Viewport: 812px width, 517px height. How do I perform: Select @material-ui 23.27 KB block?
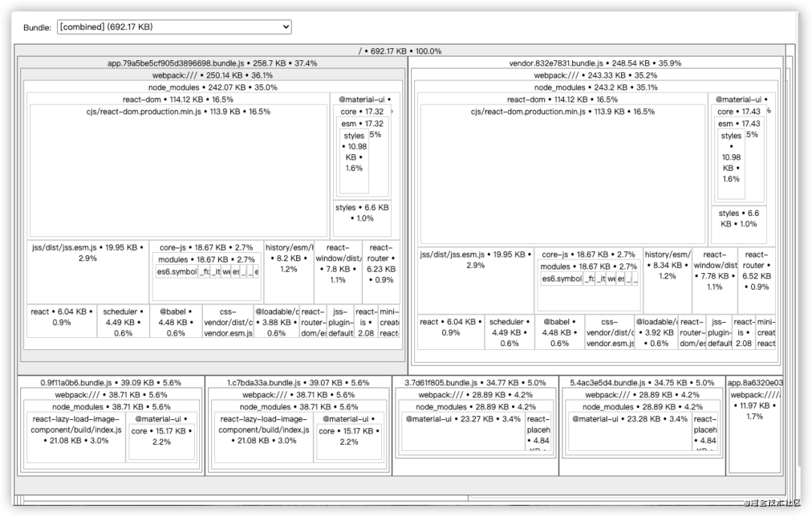coord(463,431)
